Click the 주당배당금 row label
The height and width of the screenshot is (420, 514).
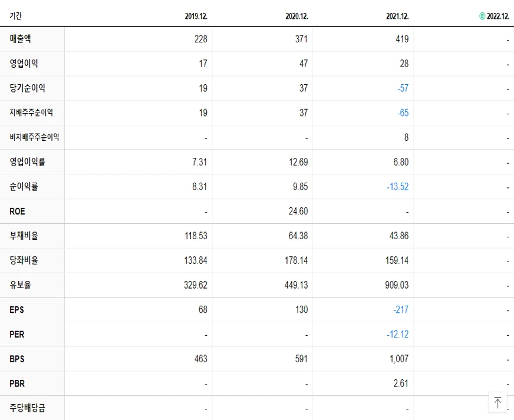pyautogui.click(x=28, y=408)
